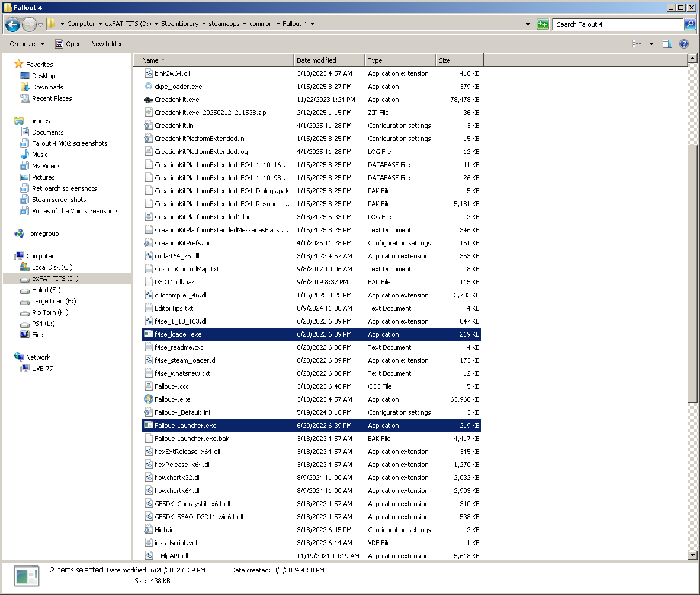This screenshot has width=700, height=595.
Task: Select the f4se_loader.exe icon
Action: click(x=149, y=334)
